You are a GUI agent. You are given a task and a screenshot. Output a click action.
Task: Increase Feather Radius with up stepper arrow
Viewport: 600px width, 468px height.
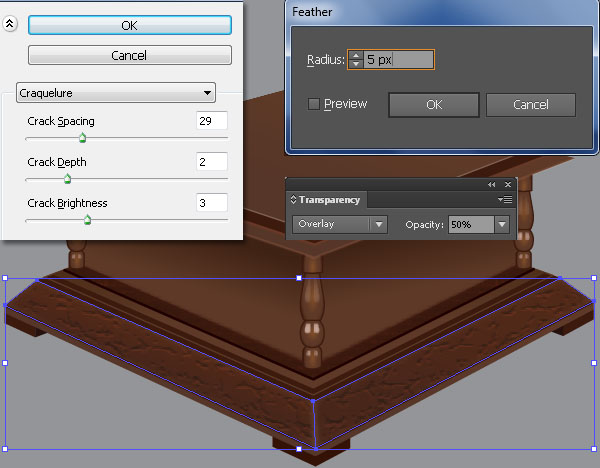pos(356,55)
